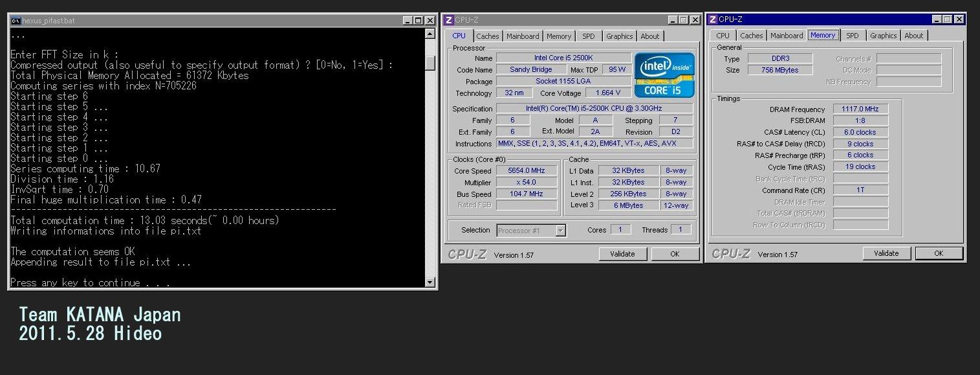This screenshot has width=980, height=375.
Task: Click the CPU-Z Z logo icon of the left CPU-Z window
Action: point(449,20)
